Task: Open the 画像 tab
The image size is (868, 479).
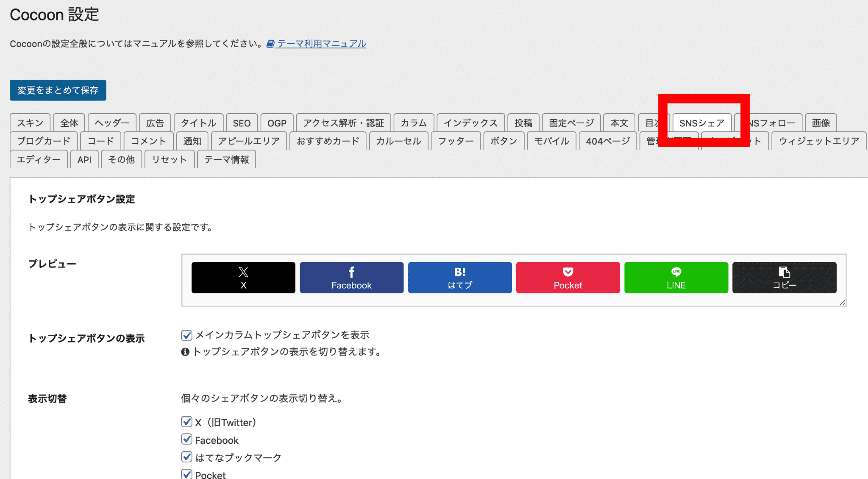Action: [821, 123]
